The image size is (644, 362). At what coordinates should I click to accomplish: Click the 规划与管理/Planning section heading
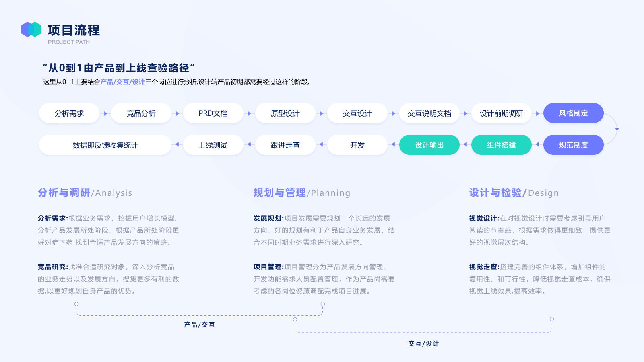click(x=302, y=193)
